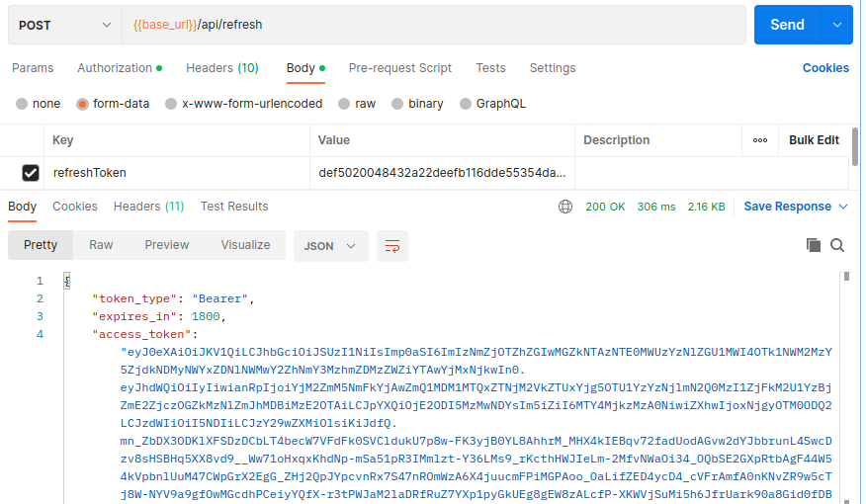Open the POST method dropdown

click(x=65, y=25)
